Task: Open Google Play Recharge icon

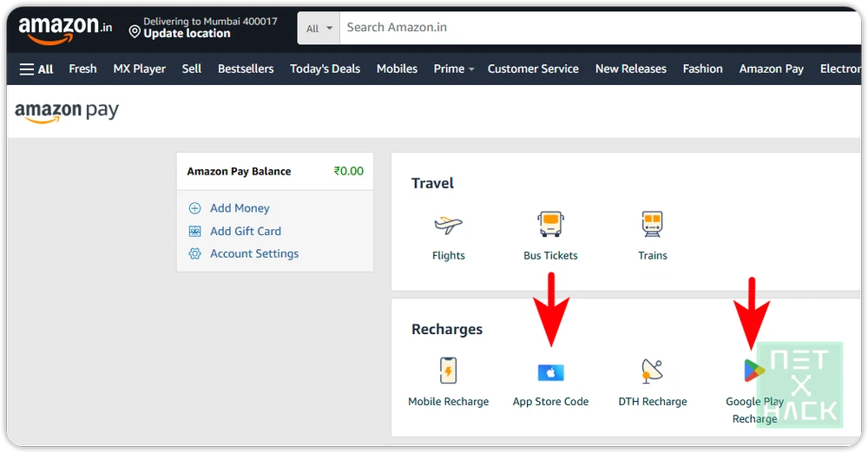Action: pyautogui.click(x=754, y=371)
